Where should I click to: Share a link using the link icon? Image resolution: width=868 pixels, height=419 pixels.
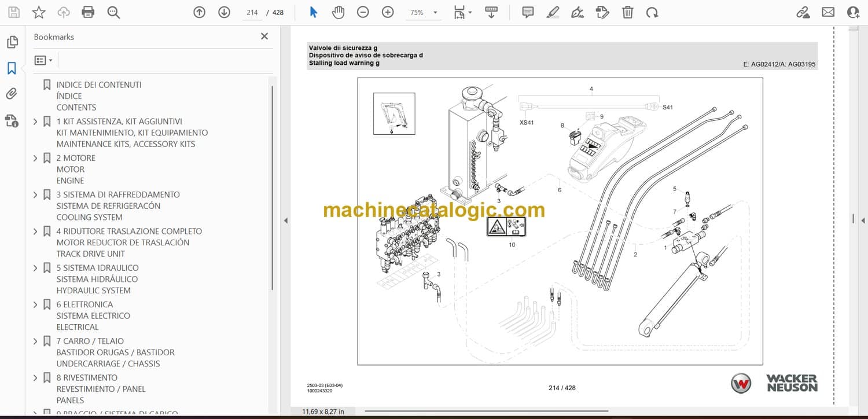[x=803, y=12]
